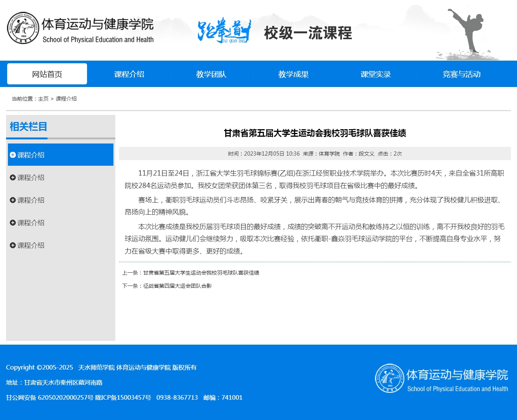Image resolution: width=517 pixels, height=420 pixels.
Task: Click the 主页 breadcrumb link
Action: pos(43,99)
